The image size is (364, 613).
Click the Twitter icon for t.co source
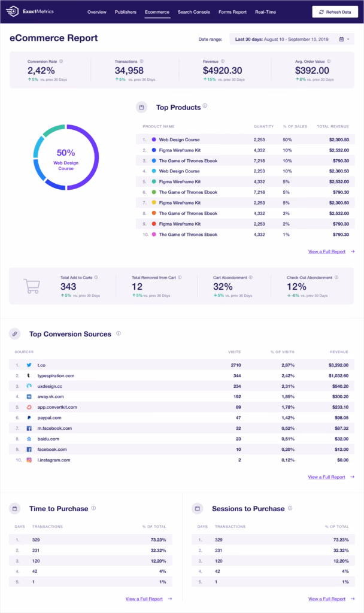[x=29, y=365]
